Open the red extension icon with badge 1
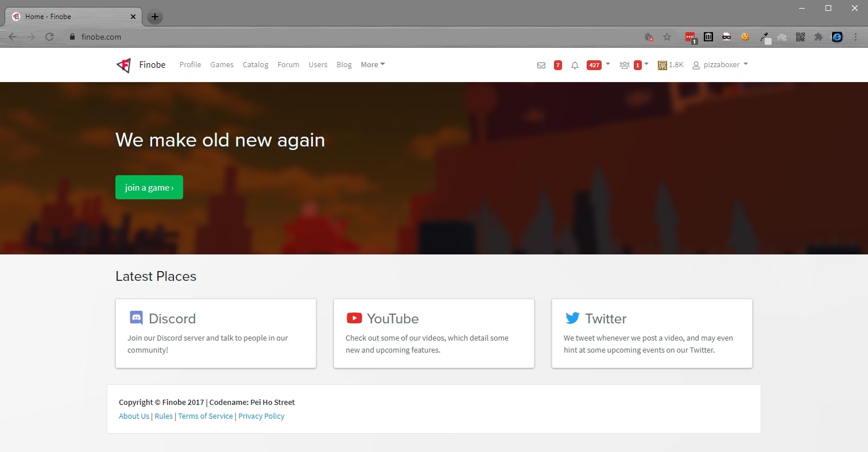 click(691, 37)
